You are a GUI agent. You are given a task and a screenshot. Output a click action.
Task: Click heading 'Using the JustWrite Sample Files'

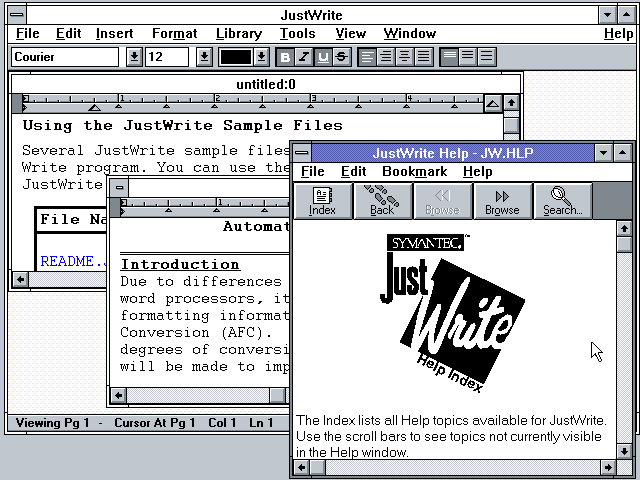click(182, 125)
